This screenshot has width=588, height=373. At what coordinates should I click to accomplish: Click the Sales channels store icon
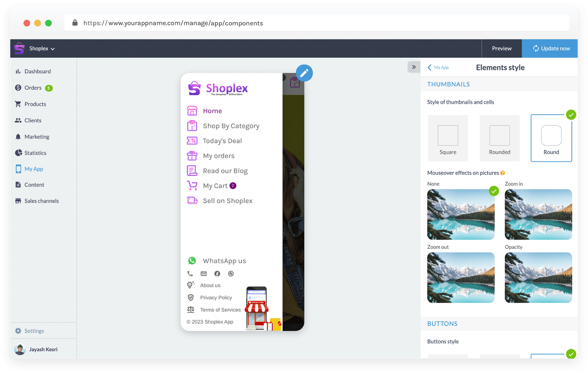click(x=18, y=201)
